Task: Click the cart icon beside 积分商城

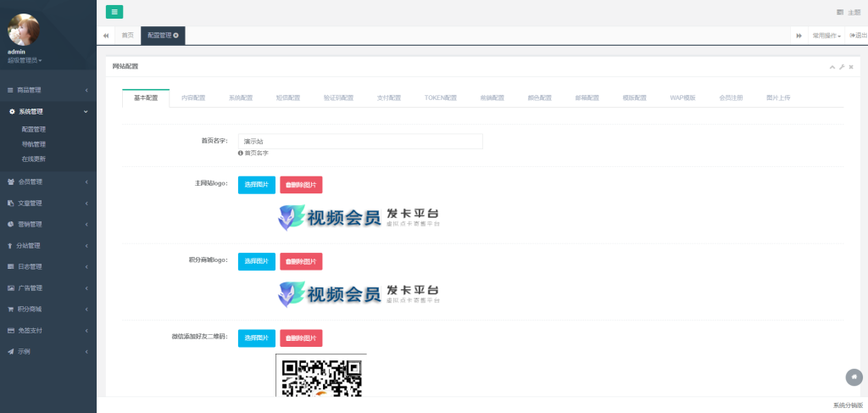Action: pyautogui.click(x=10, y=309)
